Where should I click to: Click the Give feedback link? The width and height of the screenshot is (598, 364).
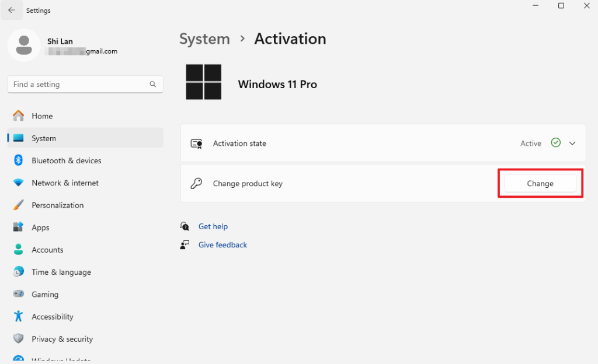point(222,244)
